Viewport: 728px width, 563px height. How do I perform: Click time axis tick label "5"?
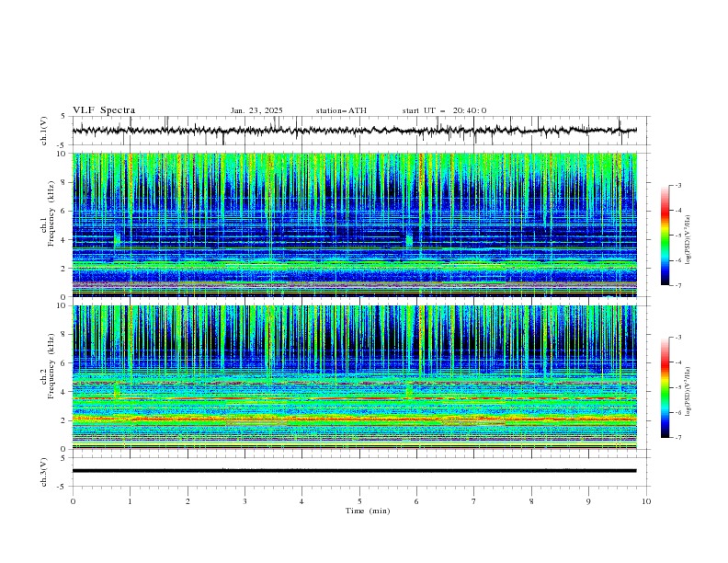(x=359, y=501)
